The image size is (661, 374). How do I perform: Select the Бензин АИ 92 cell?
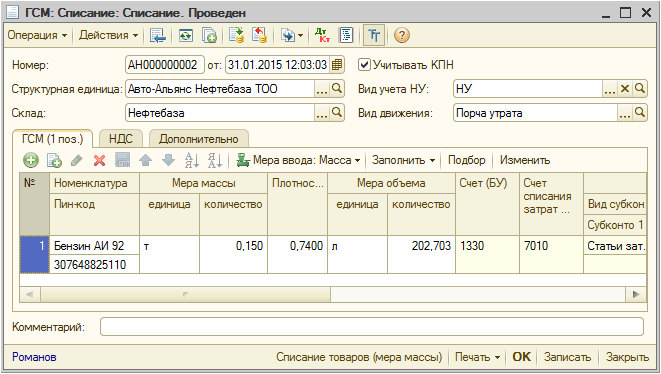tap(94, 245)
